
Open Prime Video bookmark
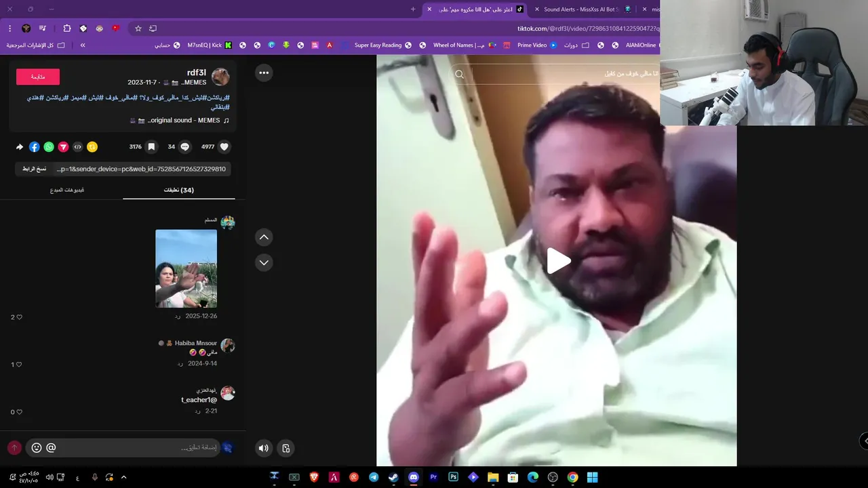tap(537, 45)
